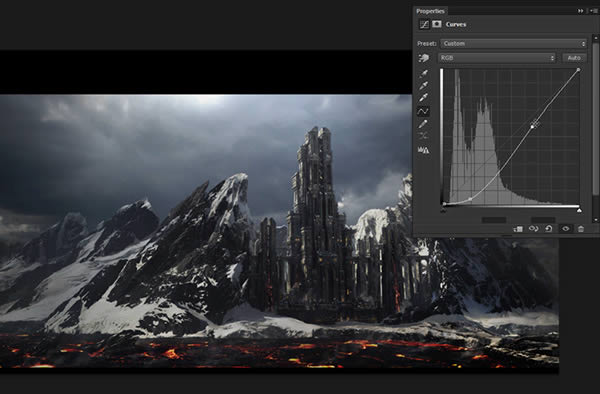Select the black point eyedropper
The width and height of the screenshot is (600, 394).
pyautogui.click(x=424, y=73)
